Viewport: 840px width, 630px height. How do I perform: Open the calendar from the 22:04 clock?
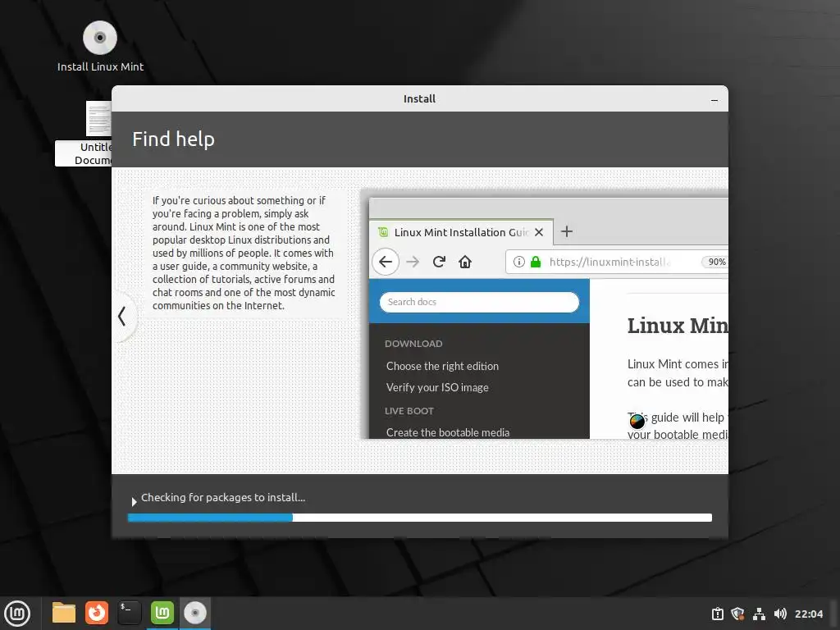tap(808, 614)
